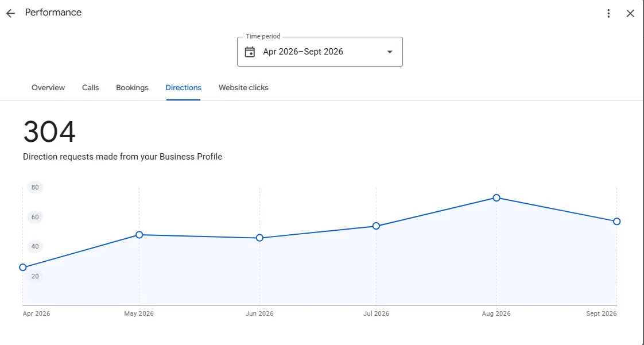The image size is (644, 345).
Task: Open the Bookings tab
Action: click(132, 87)
